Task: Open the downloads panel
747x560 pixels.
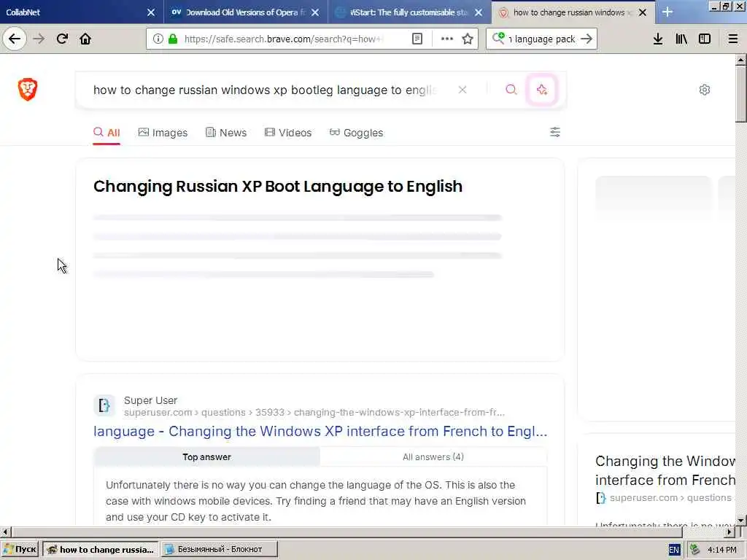Action: (x=658, y=39)
